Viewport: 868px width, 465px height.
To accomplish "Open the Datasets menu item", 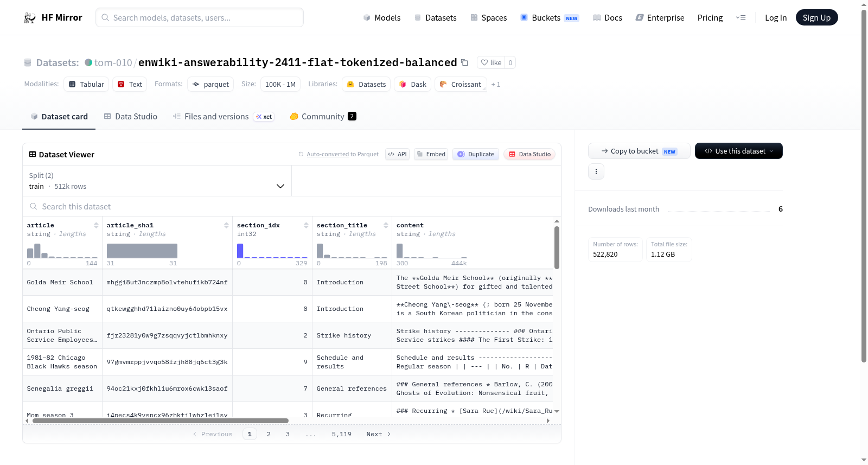I will (436, 18).
